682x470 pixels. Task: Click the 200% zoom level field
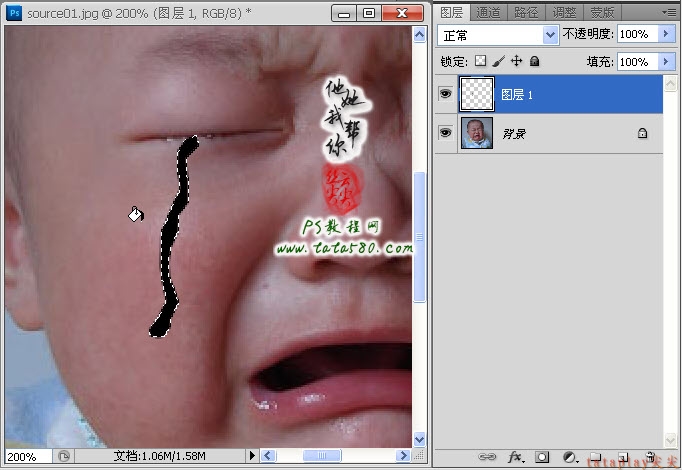coord(28,457)
